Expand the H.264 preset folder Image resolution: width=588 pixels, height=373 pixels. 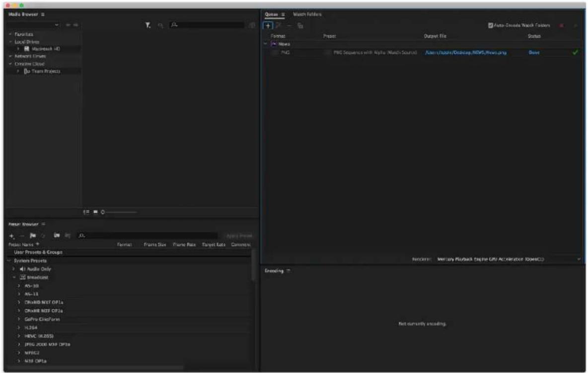coord(19,328)
